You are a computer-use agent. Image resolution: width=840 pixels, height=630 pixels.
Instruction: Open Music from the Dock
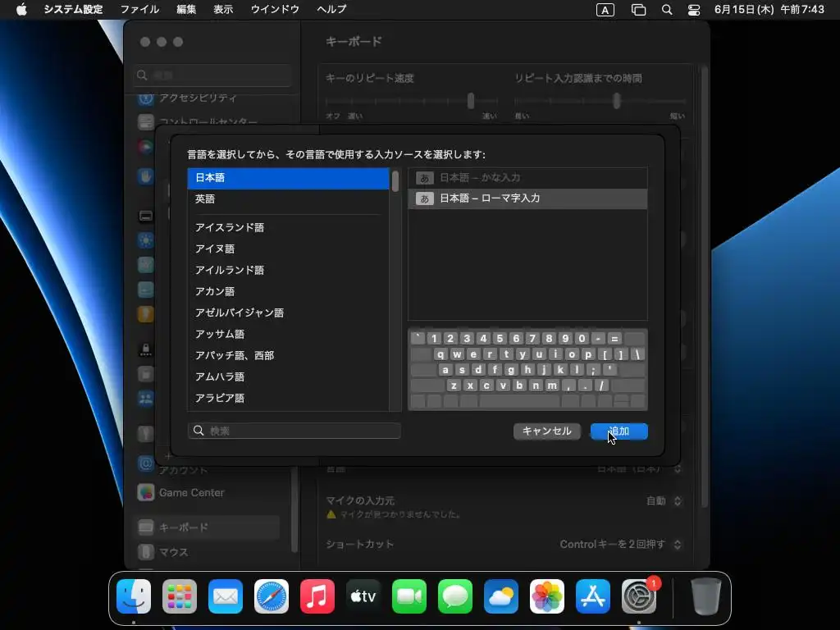tap(317, 596)
